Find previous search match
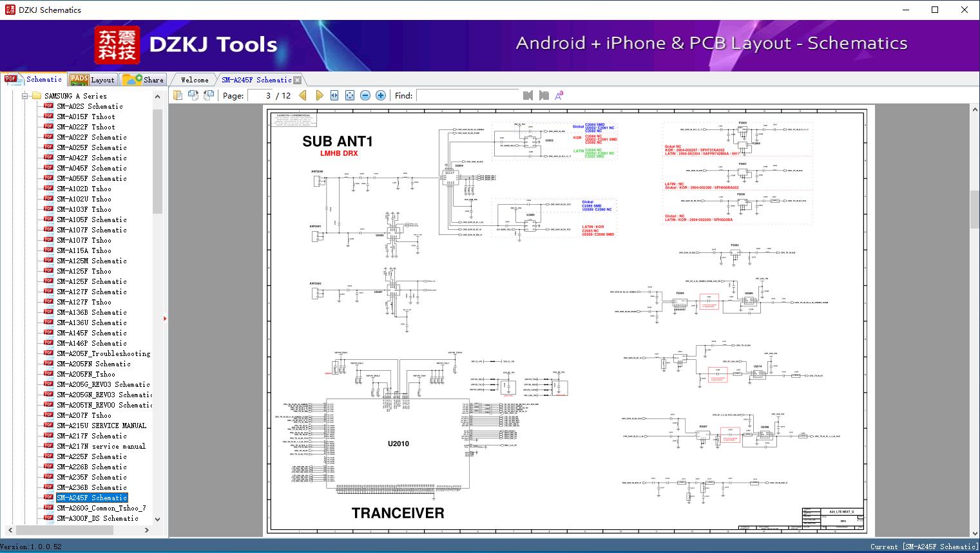Screen dimensions: 980x553 [x=528, y=95]
